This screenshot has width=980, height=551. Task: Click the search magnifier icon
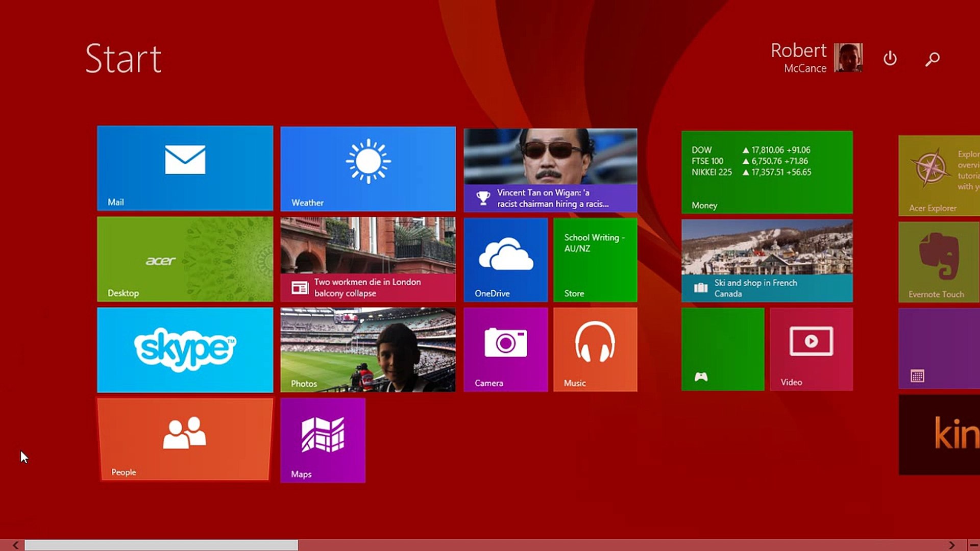point(932,59)
